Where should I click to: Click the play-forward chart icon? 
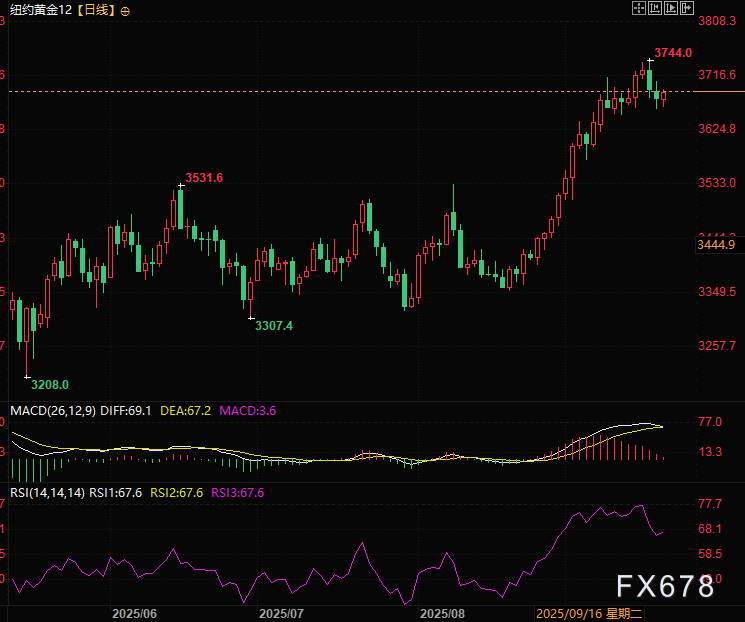(x=670, y=8)
